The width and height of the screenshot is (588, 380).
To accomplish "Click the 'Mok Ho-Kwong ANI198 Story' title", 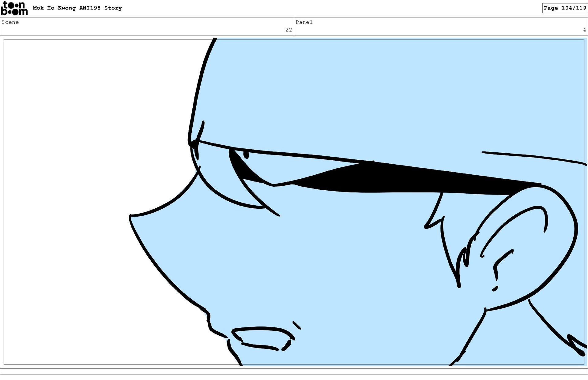I will 77,8.
